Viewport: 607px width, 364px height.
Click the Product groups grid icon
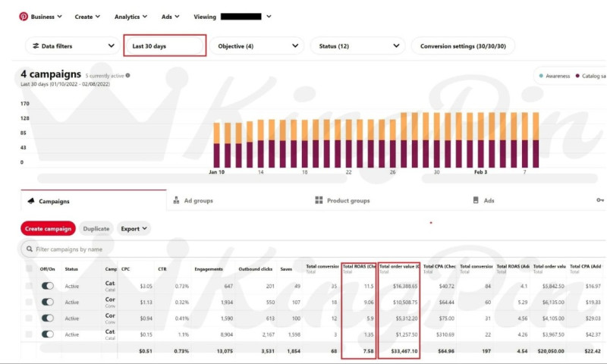point(319,201)
